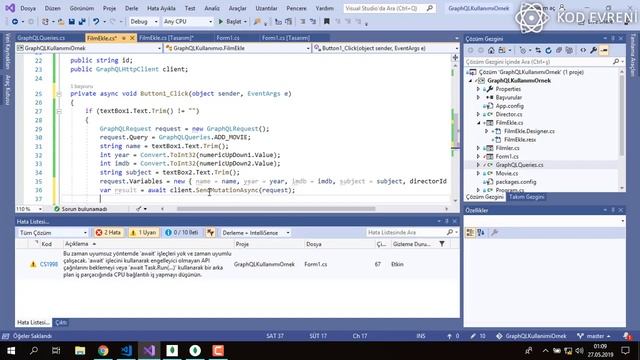
Task: Click the Hata Listesinde Ara search field
Action: click(x=411, y=233)
